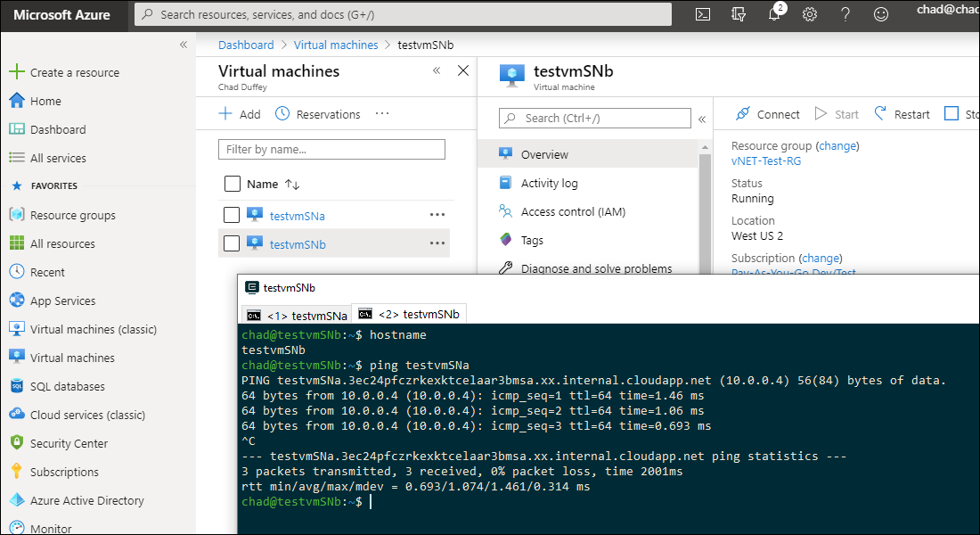Close the Virtual machines blade
Image resolution: width=980 pixels, height=535 pixels.
coord(463,70)
